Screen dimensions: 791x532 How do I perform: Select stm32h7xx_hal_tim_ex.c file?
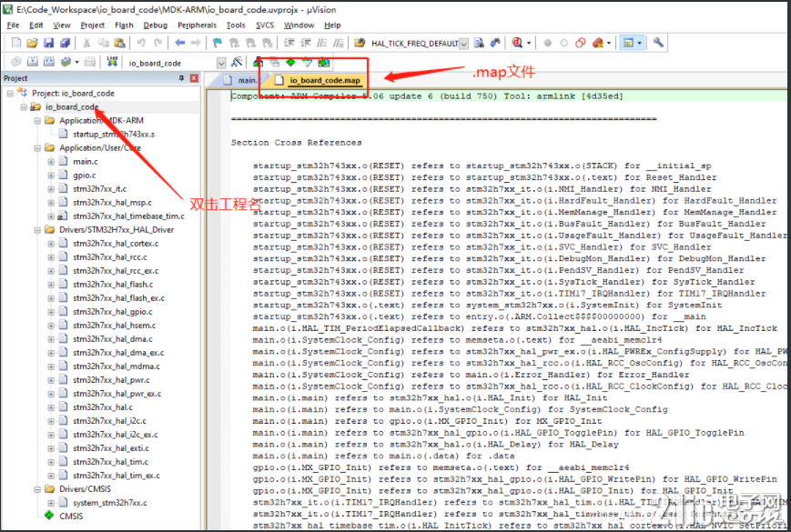(116, 476)
